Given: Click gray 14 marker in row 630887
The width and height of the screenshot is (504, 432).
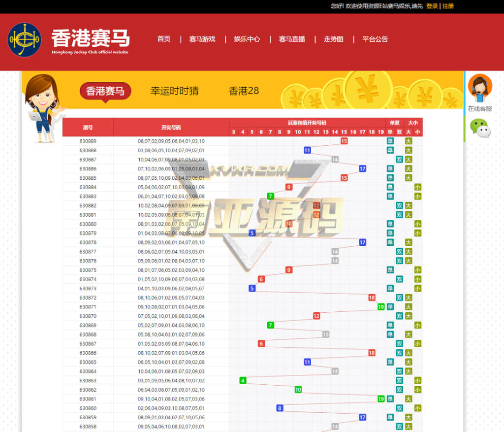Looking at the screenshot, I should pos(335,160).
